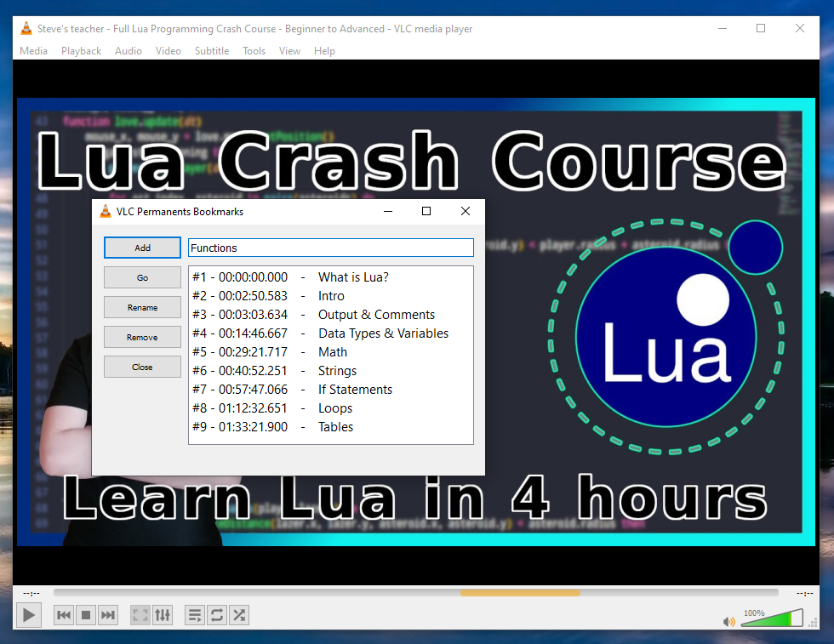Close the main VLC media player window

800,28
